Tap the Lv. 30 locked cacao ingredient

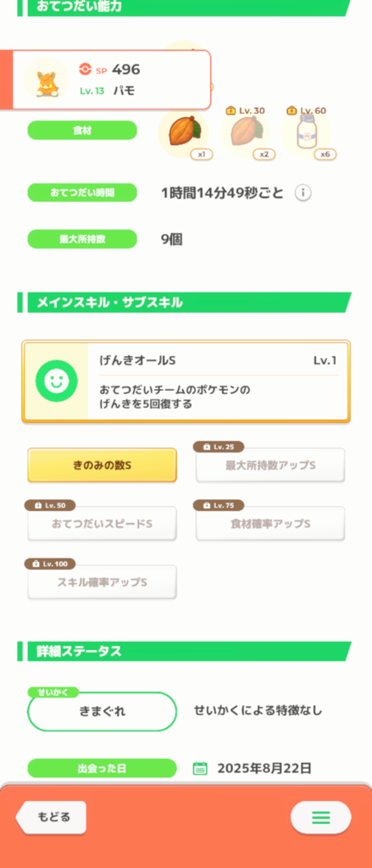coord(245,133)
